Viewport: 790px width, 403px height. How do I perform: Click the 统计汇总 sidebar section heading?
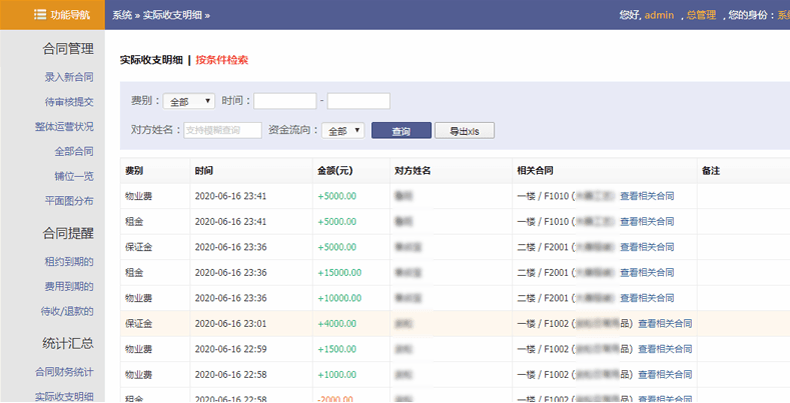pos(68,344)
